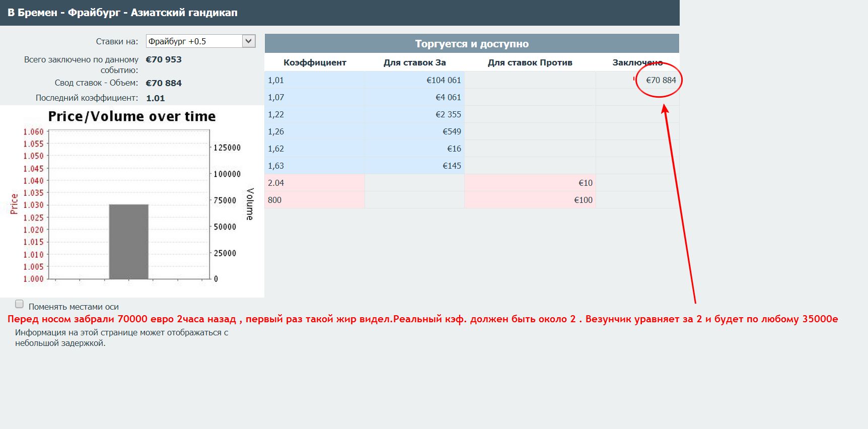
Task: Click the 2.04 lay odds cell
Action: click(315, 183)
